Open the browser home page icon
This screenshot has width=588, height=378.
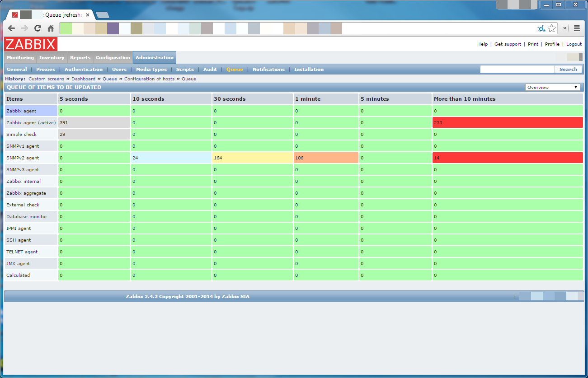[x=51, y=28]
